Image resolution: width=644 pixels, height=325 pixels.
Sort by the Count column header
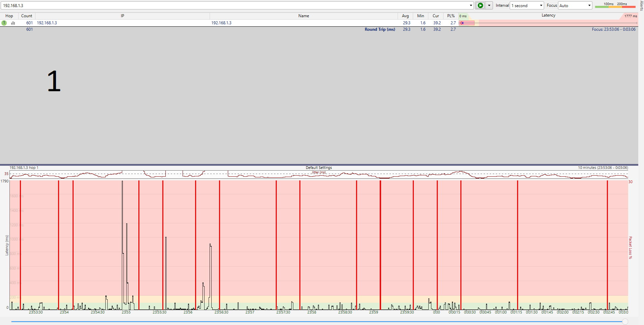[27, 16]
